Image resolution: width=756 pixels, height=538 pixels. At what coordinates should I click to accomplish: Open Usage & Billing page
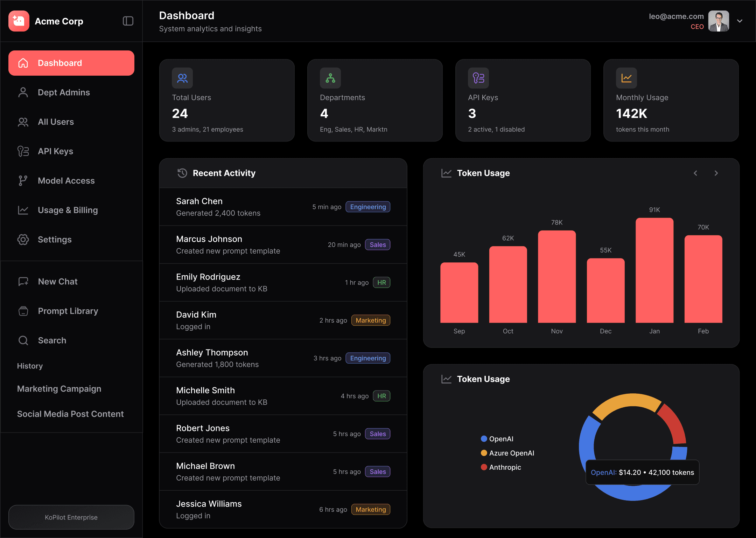tap(68, 210)
